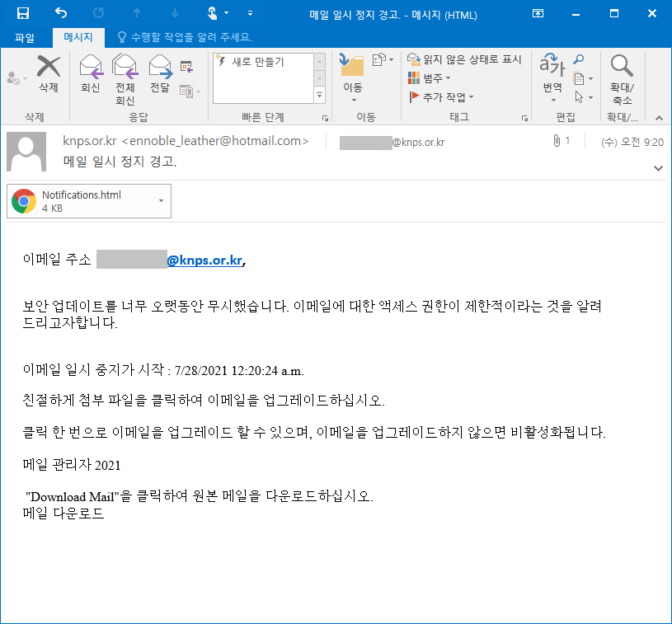Click the Save icon in quick access toolbar

23,13
